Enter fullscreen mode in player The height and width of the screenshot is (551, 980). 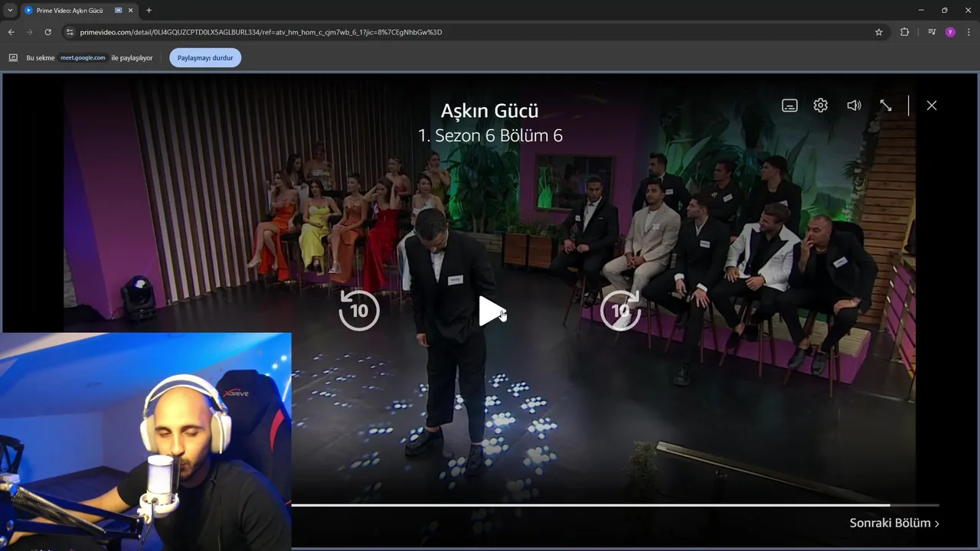[x=886, y=106]
